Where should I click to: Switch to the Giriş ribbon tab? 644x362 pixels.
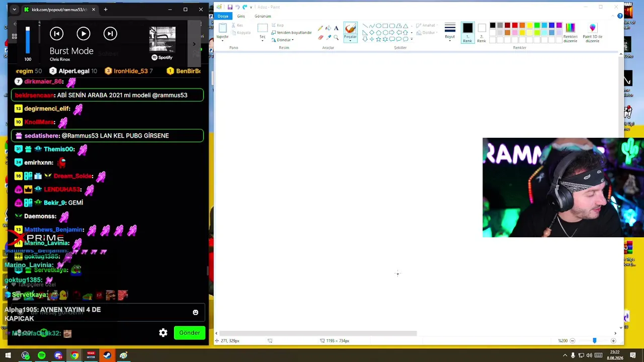coord(241,16)
